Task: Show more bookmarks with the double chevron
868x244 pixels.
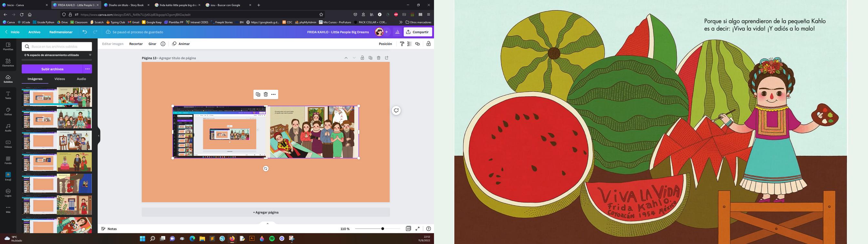Action: [401, 22]
